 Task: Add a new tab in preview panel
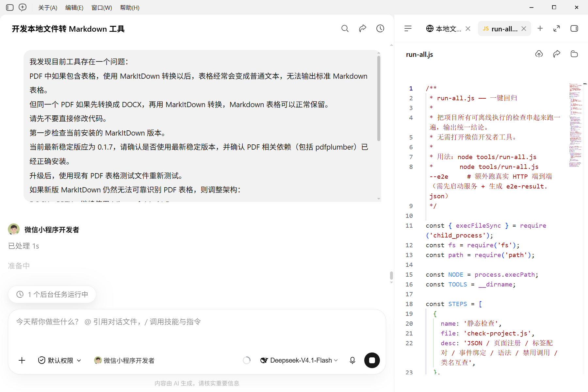pyautogui.click(x=540, y=28)
